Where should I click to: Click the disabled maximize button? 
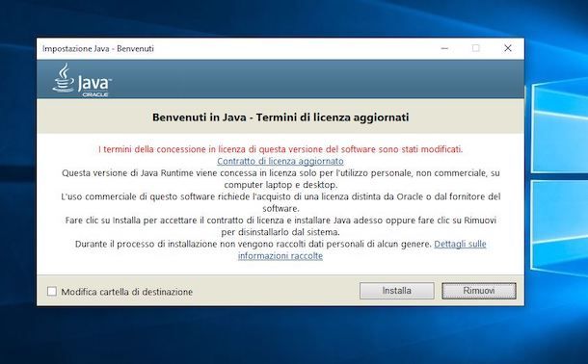coord(476,48)
